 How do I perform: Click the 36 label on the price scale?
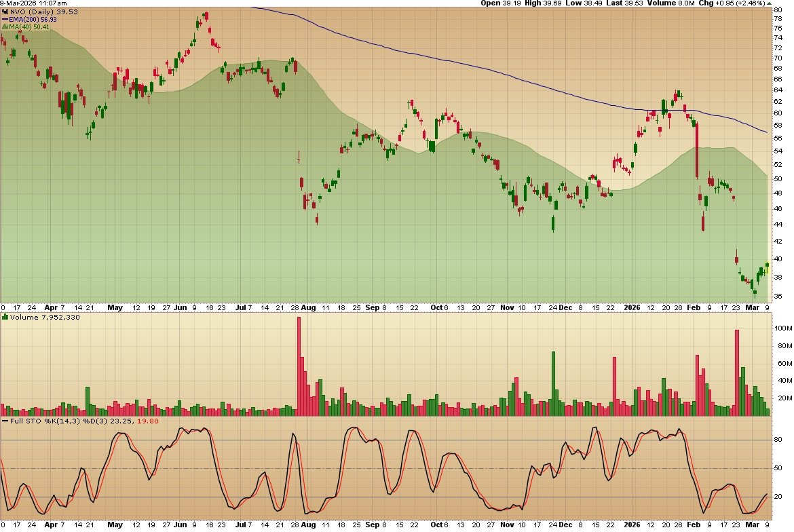click(778, 297)
